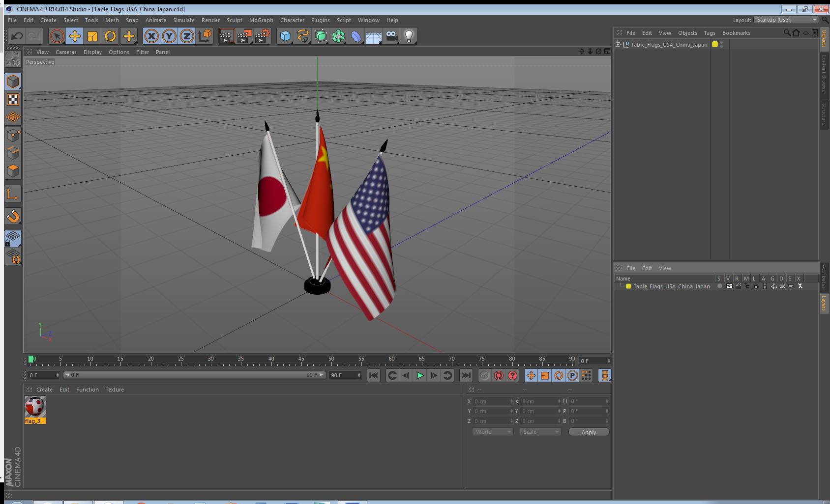This screenshot has width=830, height=504.
Task: Open the File menu
Action: click(12, 20)
